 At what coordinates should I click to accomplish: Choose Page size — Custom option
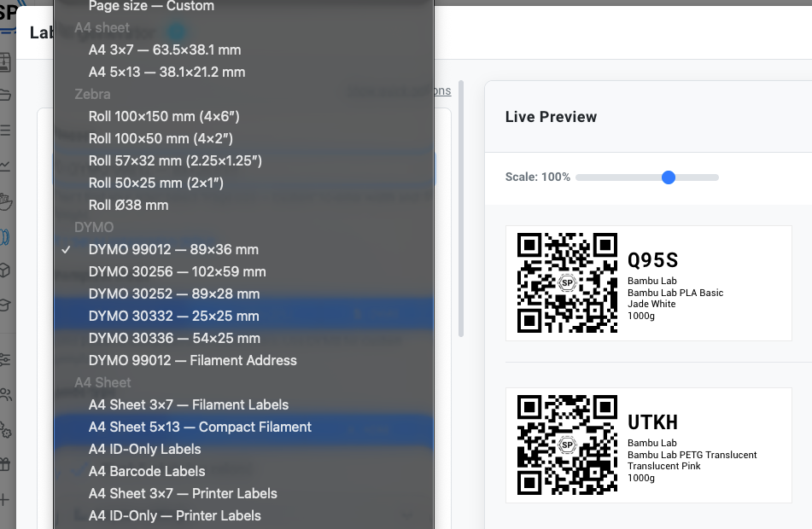243,6
